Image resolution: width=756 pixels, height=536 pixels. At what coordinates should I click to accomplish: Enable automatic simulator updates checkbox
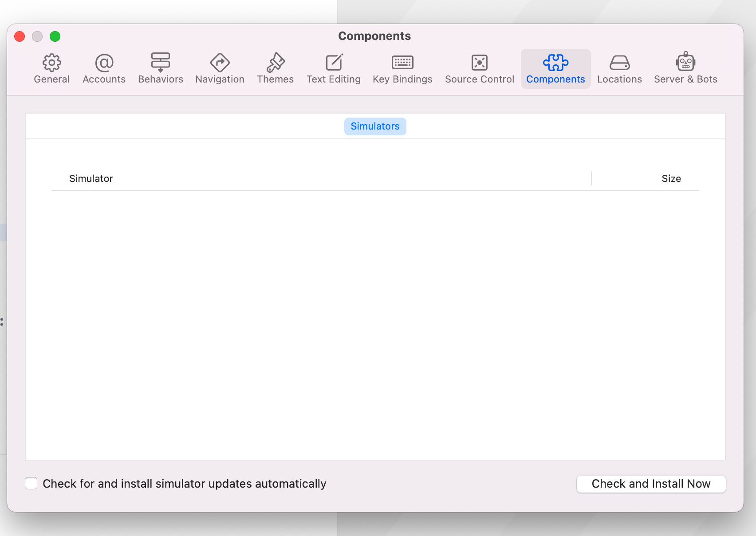point(31,483)
